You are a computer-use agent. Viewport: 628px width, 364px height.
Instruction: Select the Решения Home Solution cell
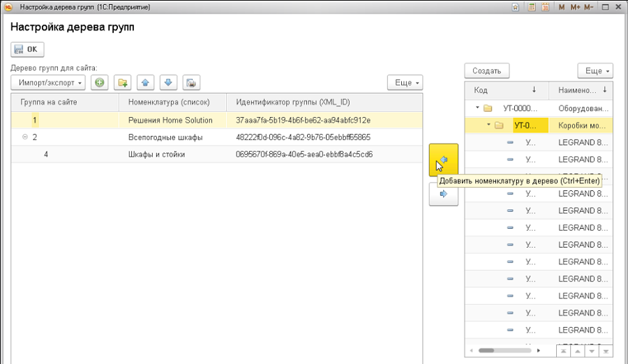171,120
